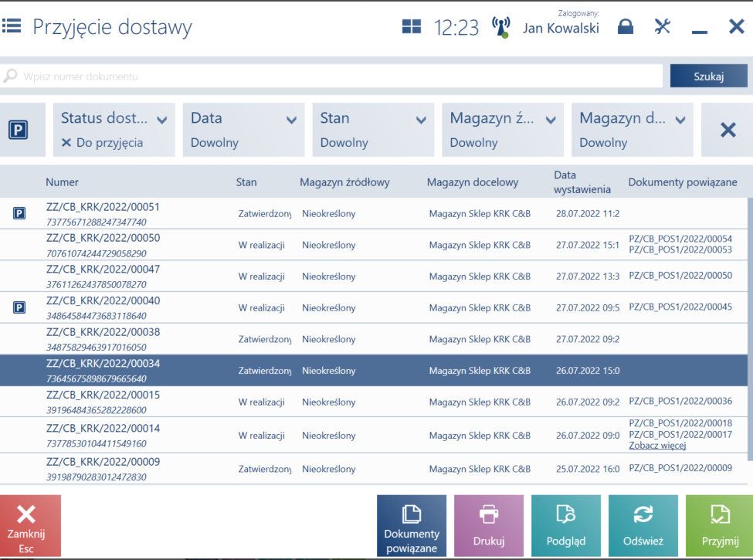
Task: Sort by the Stan column header
Action: (246, 182)
